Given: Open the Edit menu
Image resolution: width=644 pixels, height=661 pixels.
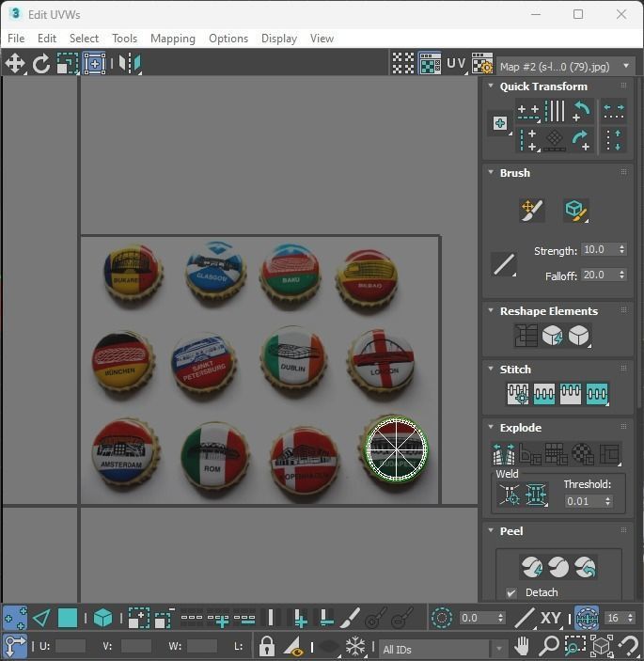Looking at the screenshot, I should click(47, 39).
